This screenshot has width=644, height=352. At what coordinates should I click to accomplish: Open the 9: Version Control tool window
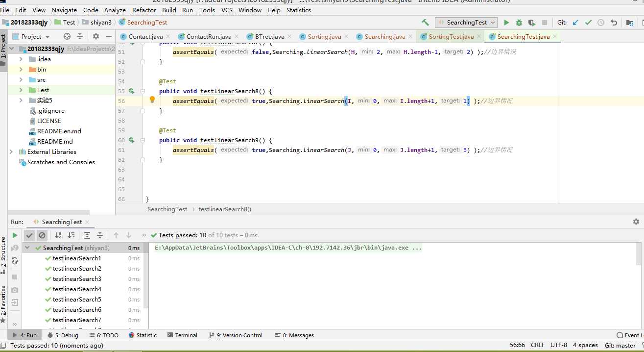(236, 335)
